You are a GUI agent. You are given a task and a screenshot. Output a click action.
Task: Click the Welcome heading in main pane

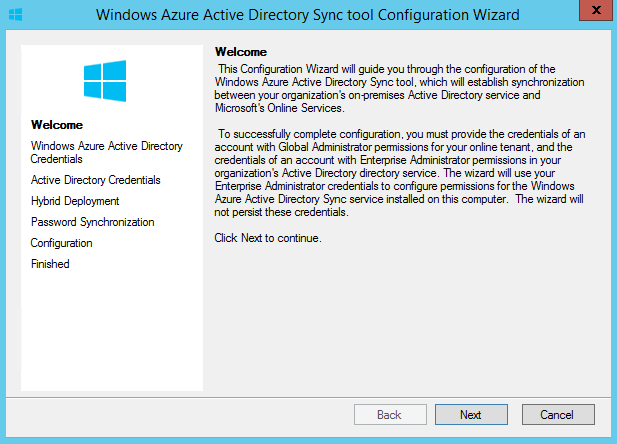pyautogui.click(x=241, y=52)
